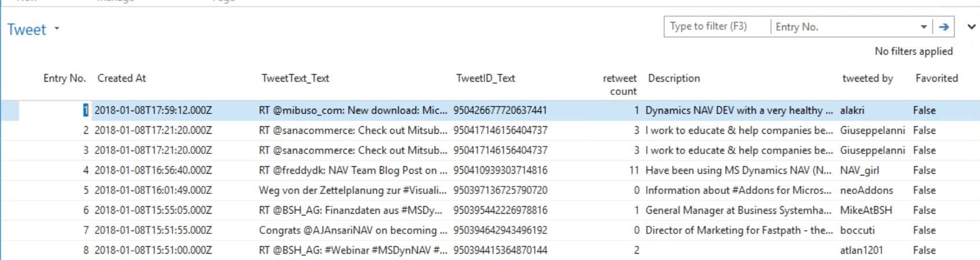The height and width of the screenshot is (260, 980).
Task: Click the Congrats @AJAnsariNAV tweet text cell
Action: coord(353,230)
